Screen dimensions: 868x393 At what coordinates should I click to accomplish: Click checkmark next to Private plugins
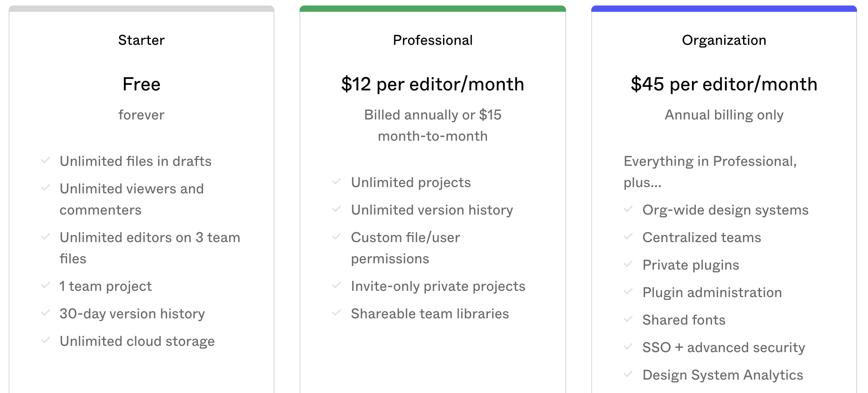click(628, 264)
